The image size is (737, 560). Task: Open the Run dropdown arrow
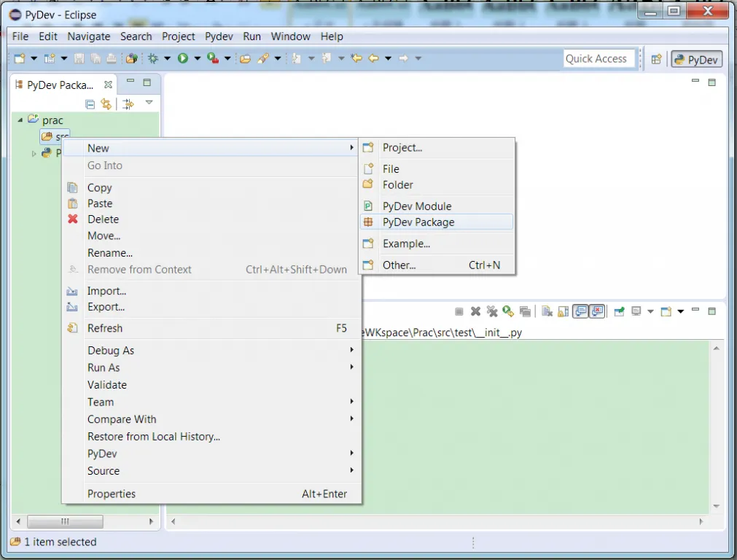[198, 58]
